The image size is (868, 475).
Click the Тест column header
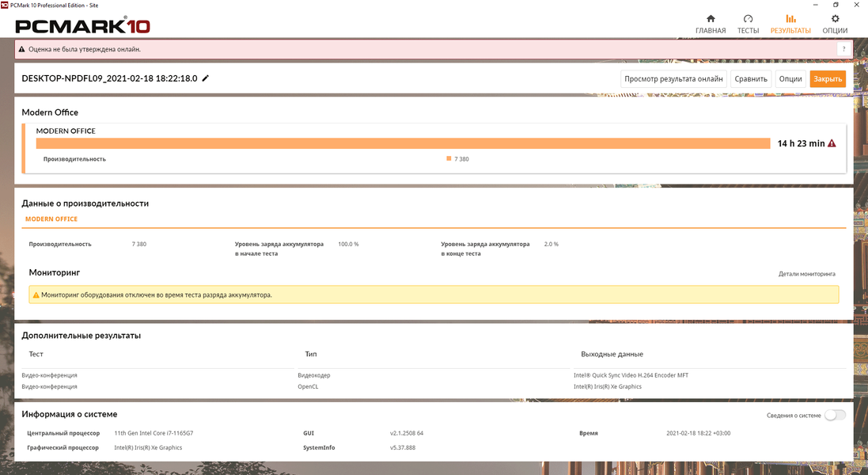pyautogui.click(x=36, y=354)
